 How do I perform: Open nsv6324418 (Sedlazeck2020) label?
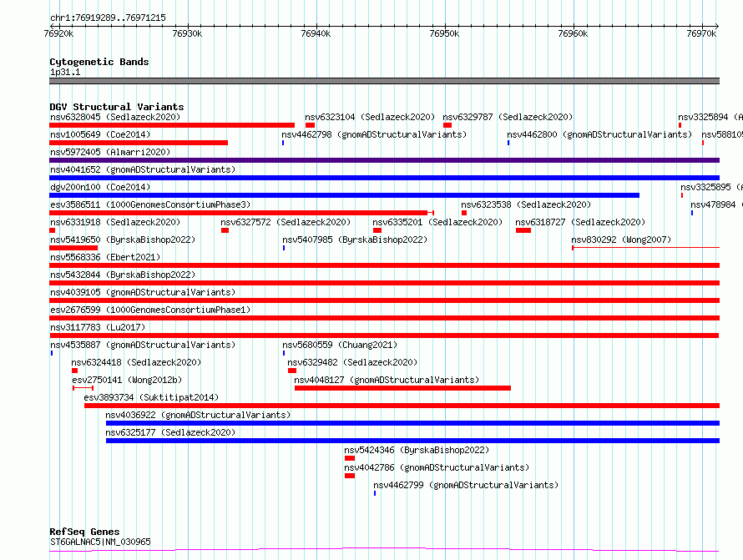point(136,362)
